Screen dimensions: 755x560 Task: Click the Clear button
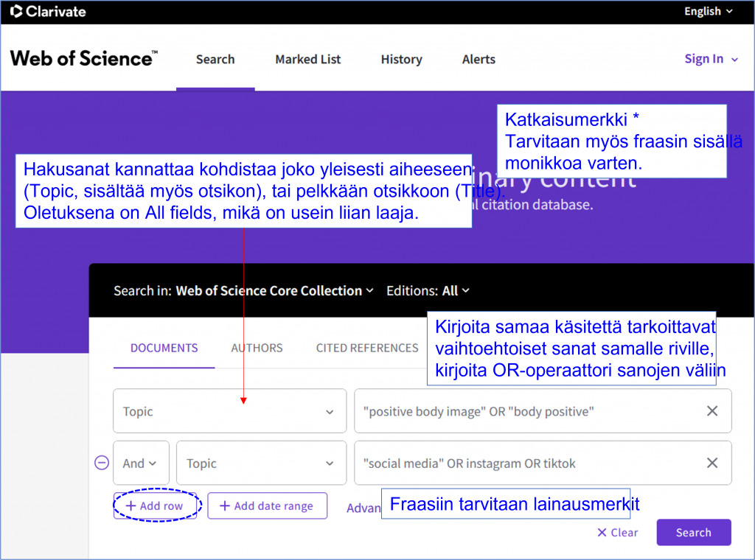(617, 532)
